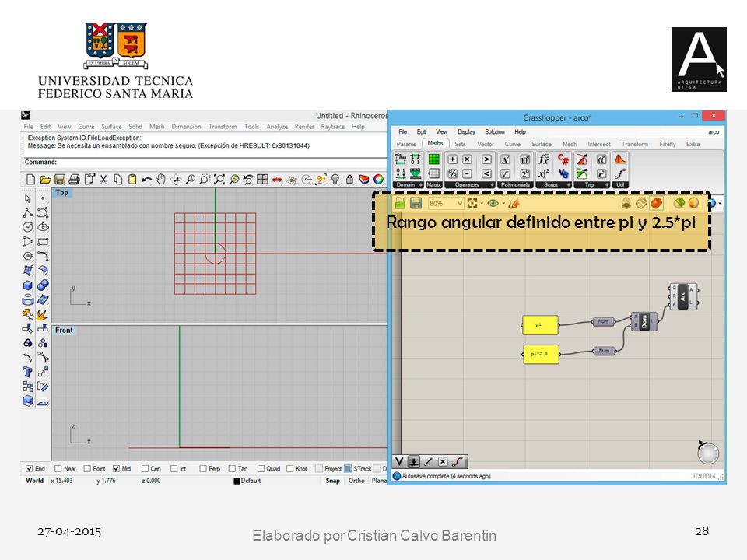Toggle the End osnap checkbox
The image size is (747, 560).
(30, 468)
